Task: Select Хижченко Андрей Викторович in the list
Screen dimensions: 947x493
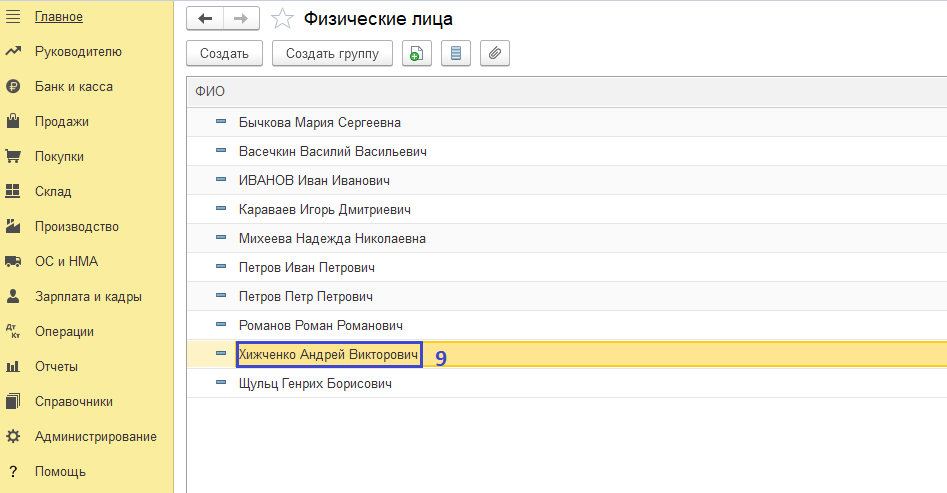Action: click(x=328, y=355)
